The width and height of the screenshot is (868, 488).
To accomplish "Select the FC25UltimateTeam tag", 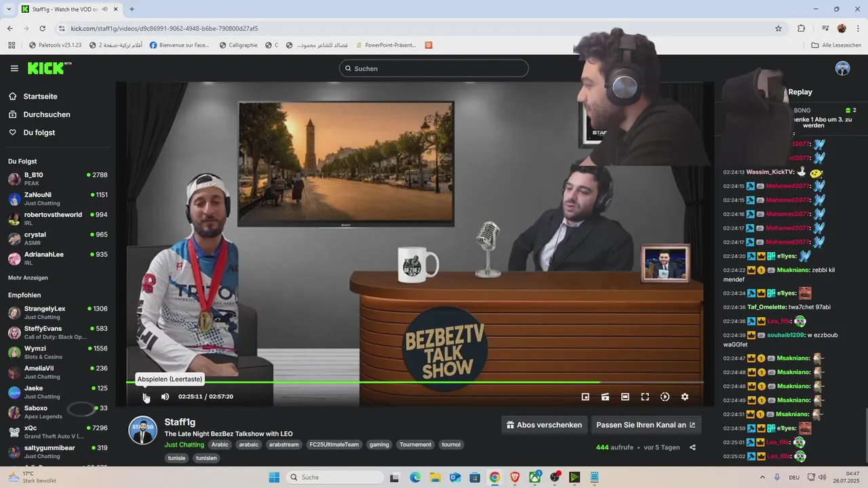I will 334,445.
